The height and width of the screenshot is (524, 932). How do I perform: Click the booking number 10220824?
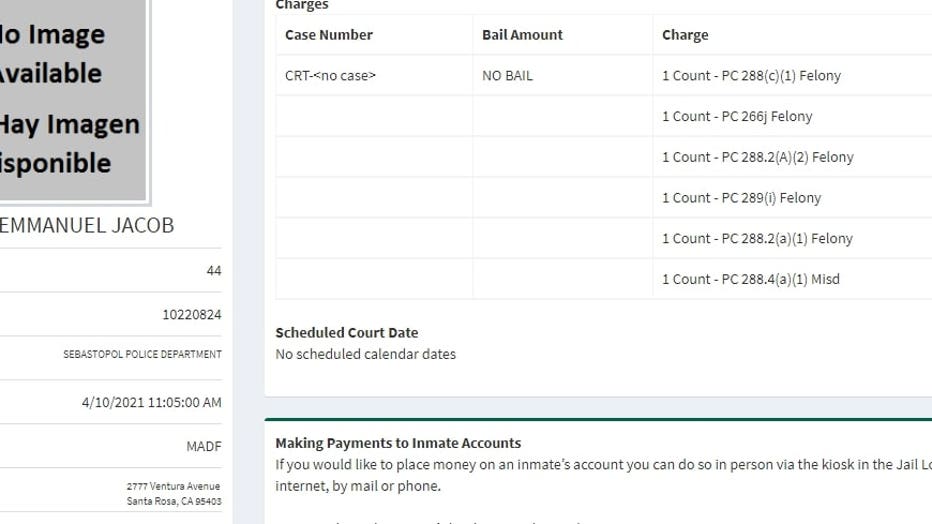pos(191,314)
